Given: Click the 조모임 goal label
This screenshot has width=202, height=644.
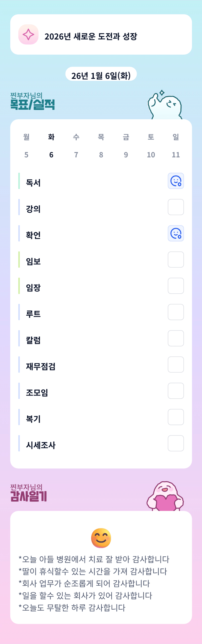Looking at the screenshot, I should (x=37, y=393).
